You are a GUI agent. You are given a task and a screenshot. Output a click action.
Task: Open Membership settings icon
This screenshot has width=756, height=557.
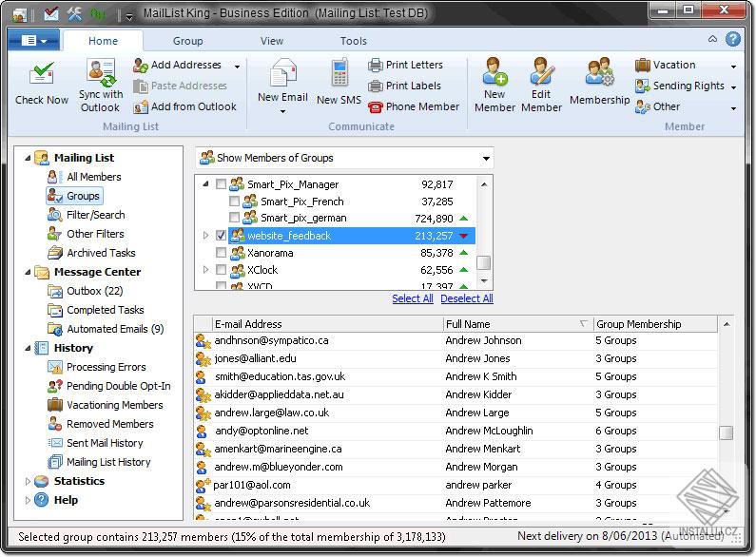pos(599,71)
